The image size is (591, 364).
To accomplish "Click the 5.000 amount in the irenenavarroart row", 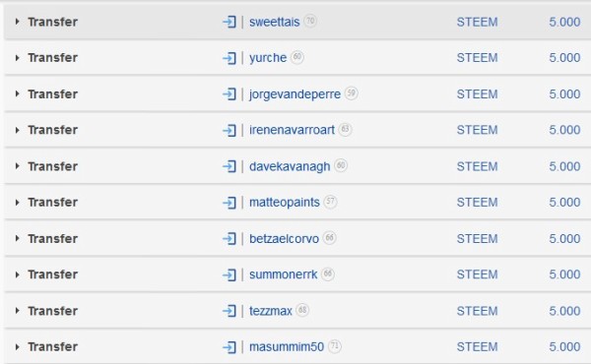I will (x=564, y=130).
